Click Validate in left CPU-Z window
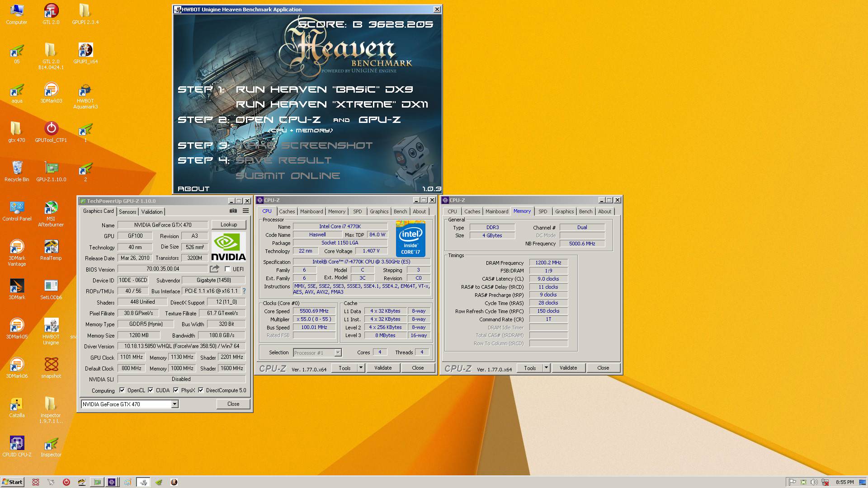Viewport: 868px width, 488px height. click(383, 368)
